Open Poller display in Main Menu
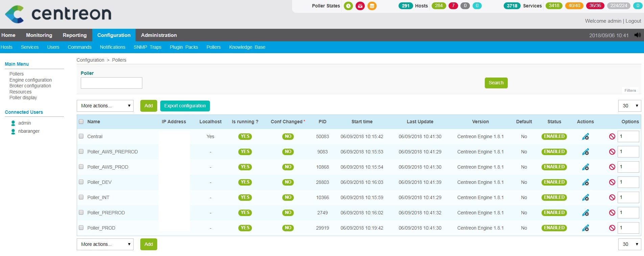This screenshot has width=644, height=256. pyautogui.click(x=23, y=98)
